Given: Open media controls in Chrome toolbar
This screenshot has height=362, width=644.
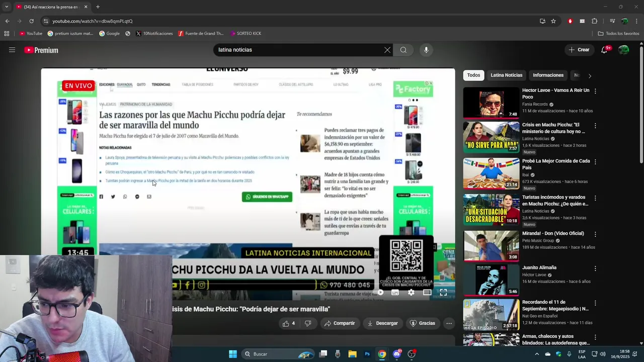Looking at the screenshot, I should (x=612, y=21).
